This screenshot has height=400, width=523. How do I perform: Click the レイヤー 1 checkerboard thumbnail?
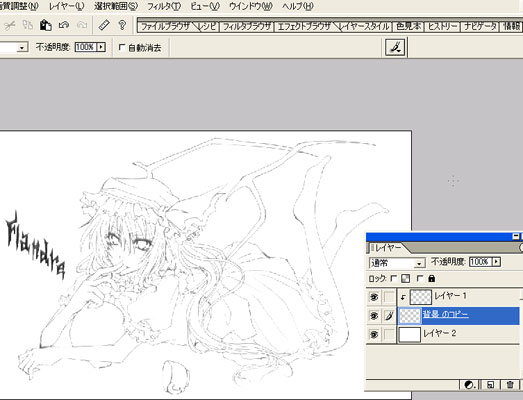coord(420,297)
